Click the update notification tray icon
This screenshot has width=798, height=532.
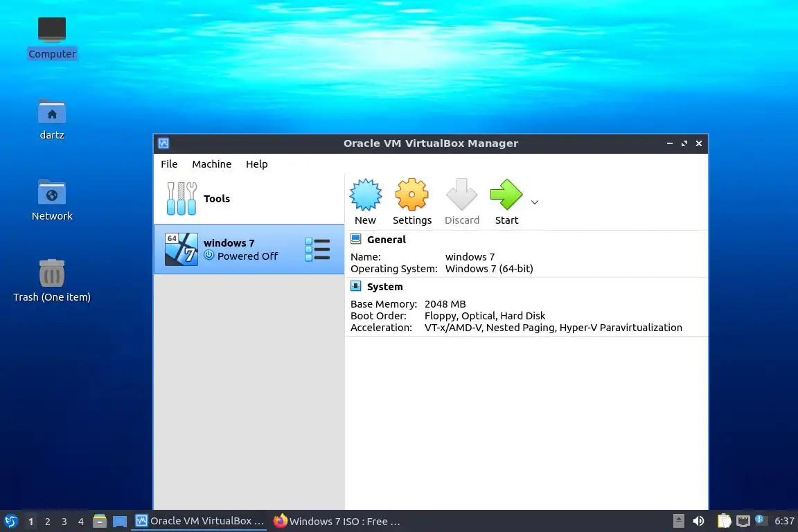click(759, 520)
